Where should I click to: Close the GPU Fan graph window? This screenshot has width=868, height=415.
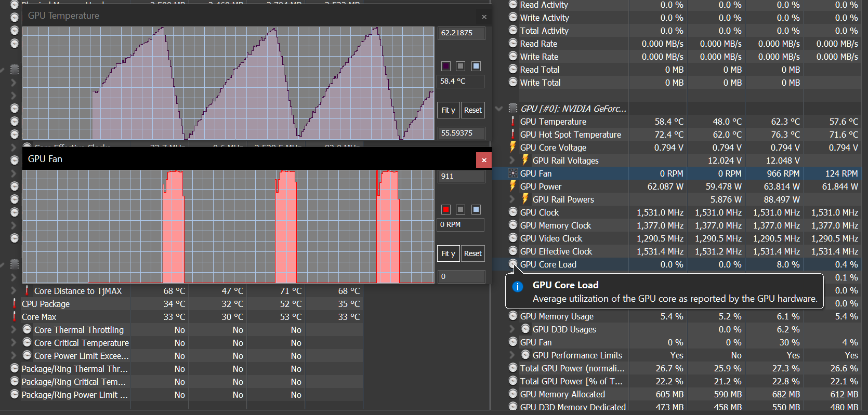pos(484,160)
